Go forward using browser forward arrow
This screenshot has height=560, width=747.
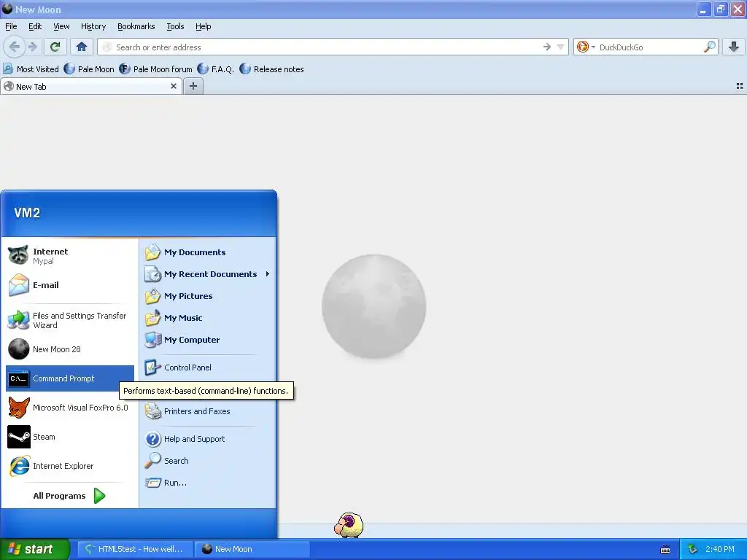pyautogui.click(x=32, y=47)
